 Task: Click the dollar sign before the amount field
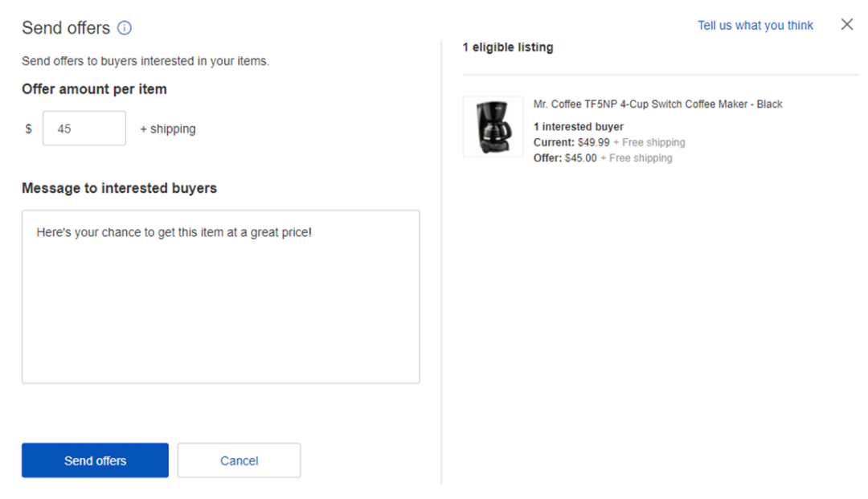point(28,129)
